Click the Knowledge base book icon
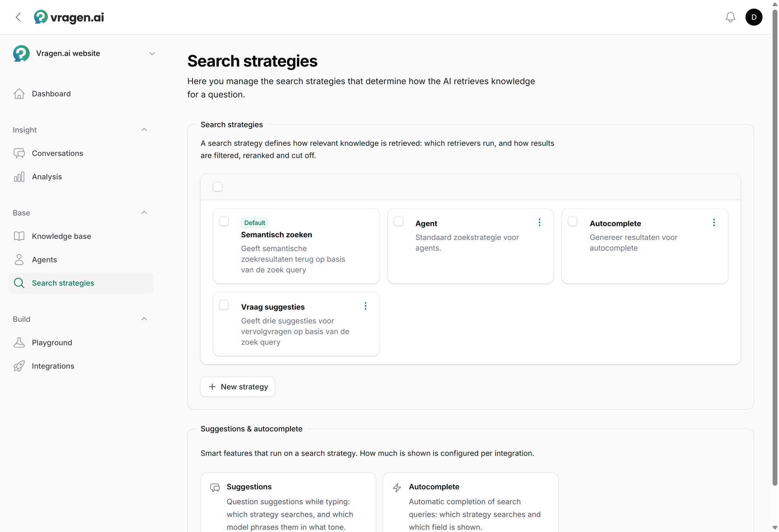 (19, 236)
